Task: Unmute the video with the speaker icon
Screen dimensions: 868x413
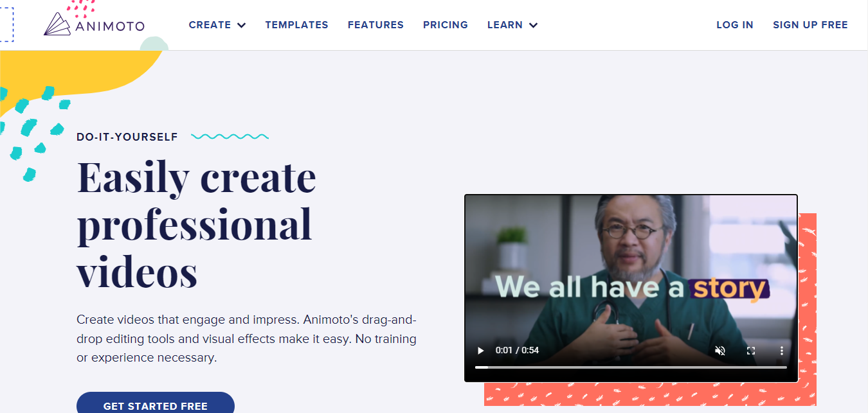Action: 720,351
